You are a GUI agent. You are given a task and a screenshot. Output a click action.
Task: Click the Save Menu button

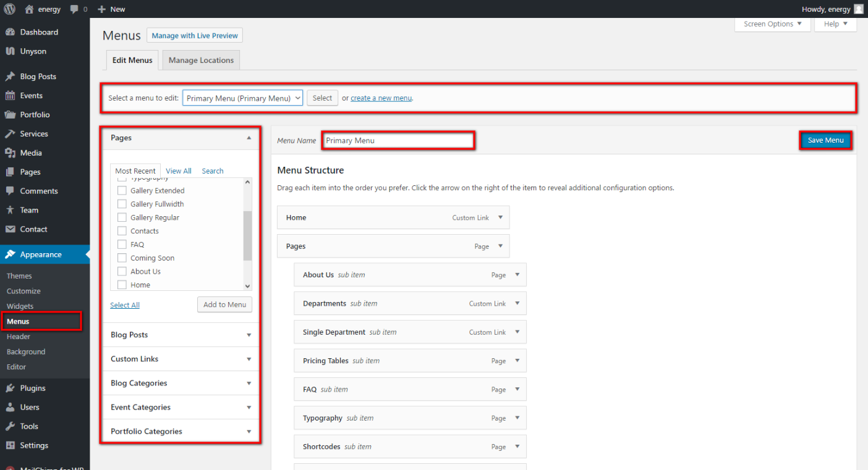(x=825, y=140)
